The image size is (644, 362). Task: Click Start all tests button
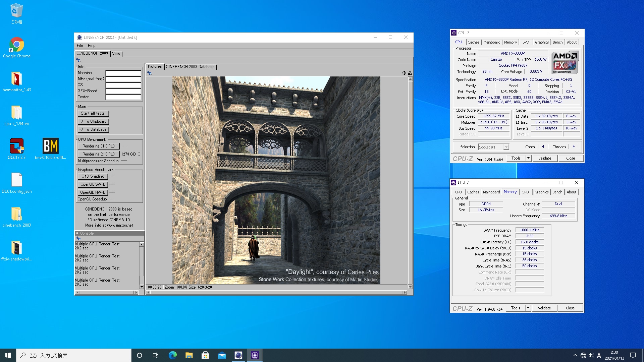[93, 113]
